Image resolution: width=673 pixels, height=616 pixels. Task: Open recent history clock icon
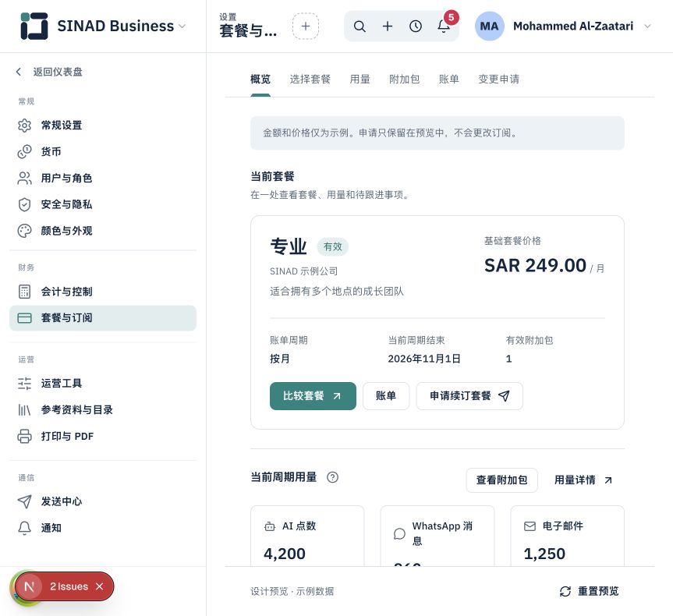[416, 27]
